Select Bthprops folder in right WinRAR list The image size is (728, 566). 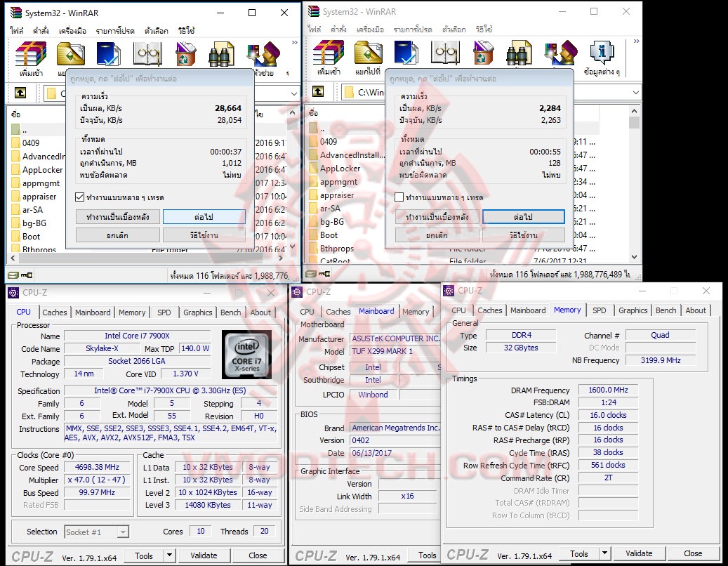click(x=336, y=249)
